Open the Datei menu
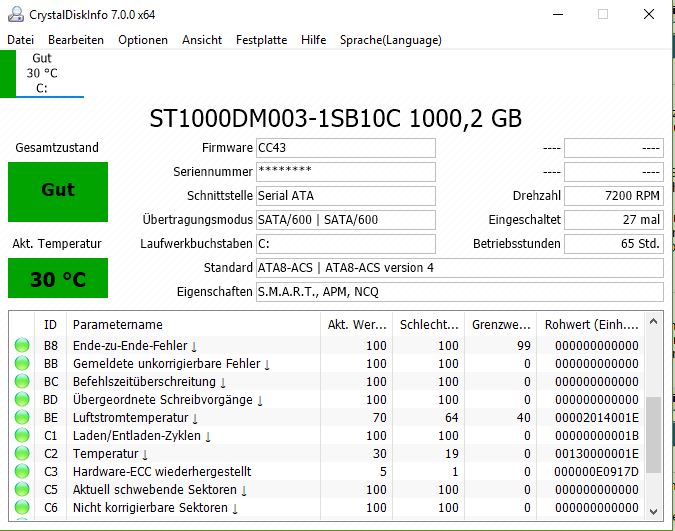Viewport: 675px width, 531px height. tap(20, 40)
